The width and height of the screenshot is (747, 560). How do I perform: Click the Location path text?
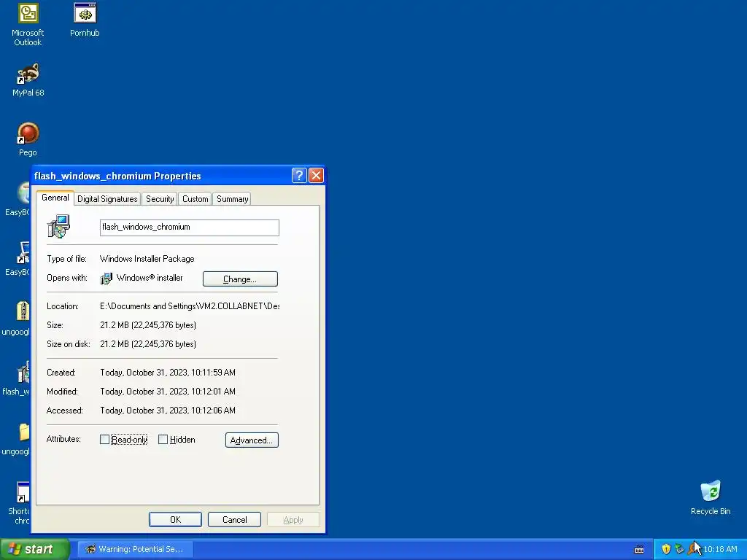click(190, 306)
